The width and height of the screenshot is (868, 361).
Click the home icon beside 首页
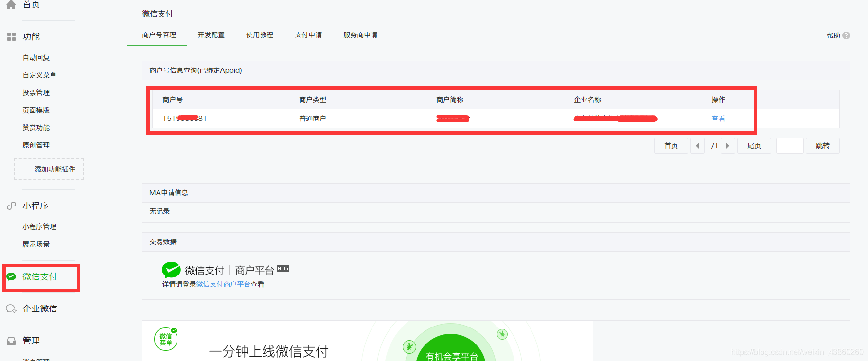click(x=11, y=4)
